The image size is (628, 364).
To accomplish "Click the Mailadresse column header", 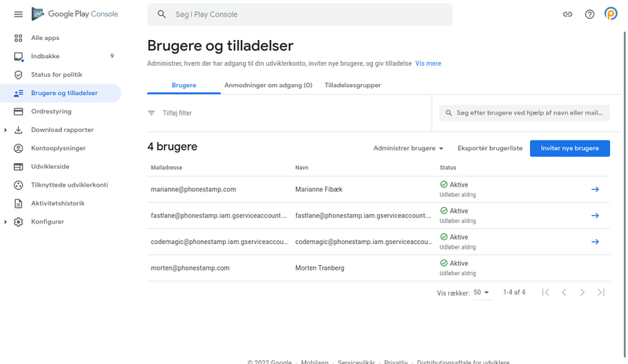I will [x=166, y=168].
